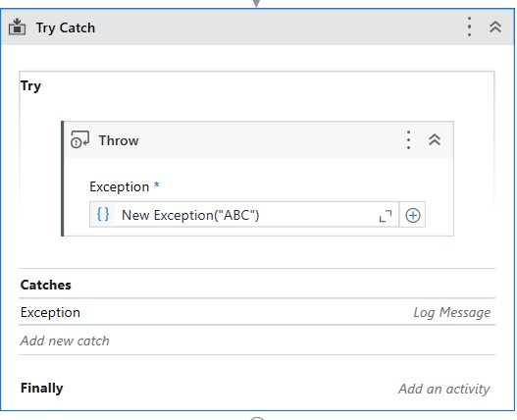
Task: Open the expanded expression editor icon
Action: pos(386,216)
